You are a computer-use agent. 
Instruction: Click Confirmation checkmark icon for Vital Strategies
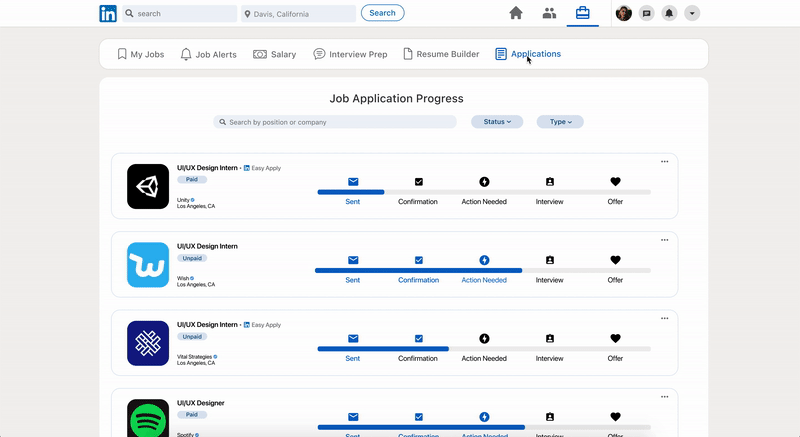click(x=419, y=339)
